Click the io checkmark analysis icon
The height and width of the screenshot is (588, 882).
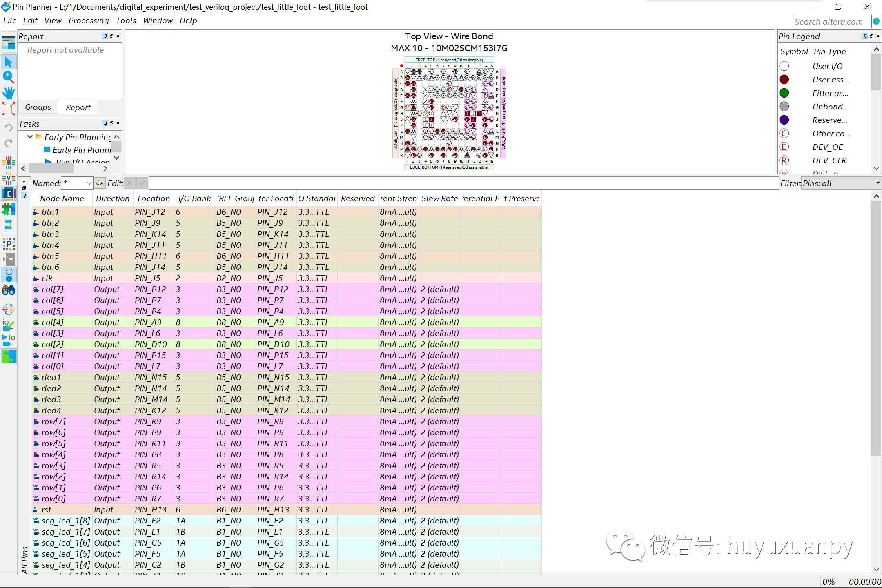[9, 325]
